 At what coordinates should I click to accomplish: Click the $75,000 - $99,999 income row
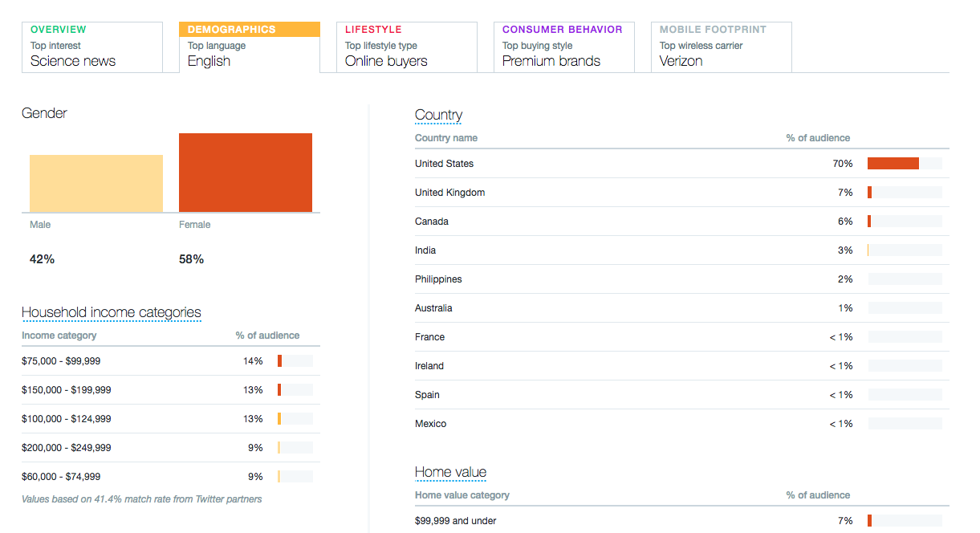point(170,361)
